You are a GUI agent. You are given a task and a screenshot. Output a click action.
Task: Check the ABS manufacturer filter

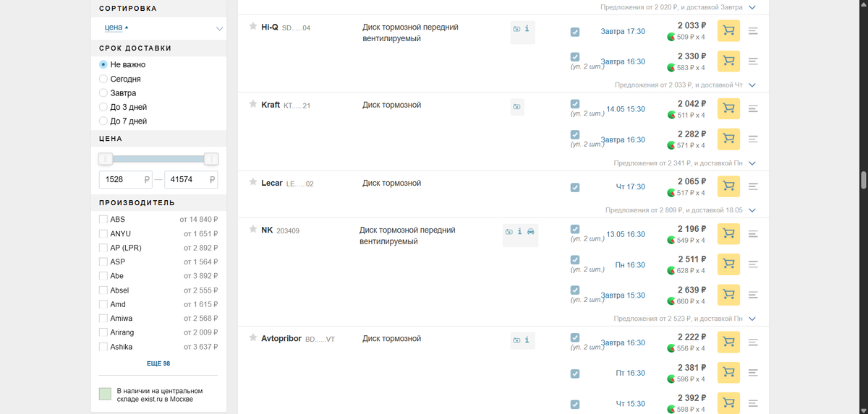(x=103, y=219)
